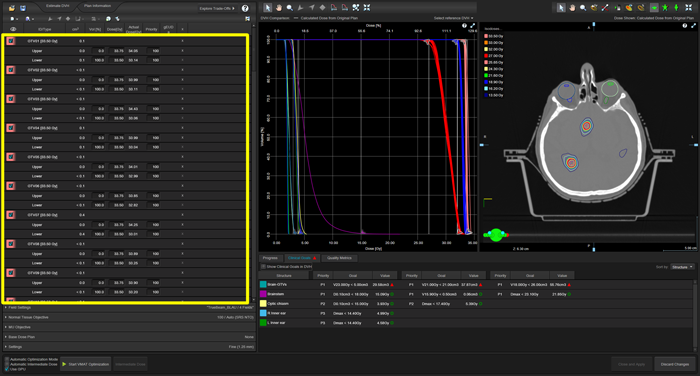This screenshot has width=700, height=376.
Task: Switch to the Estimate DVH tab
Action: pyautogui.click(x=58, y=6)
